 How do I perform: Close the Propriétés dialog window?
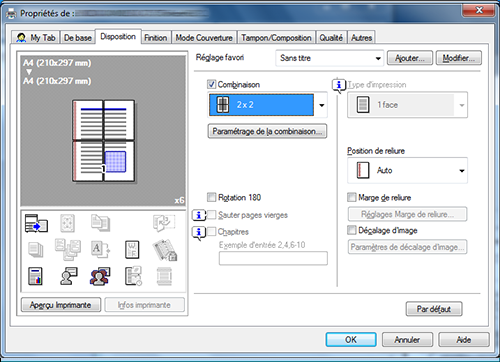(x=478, y=10)
